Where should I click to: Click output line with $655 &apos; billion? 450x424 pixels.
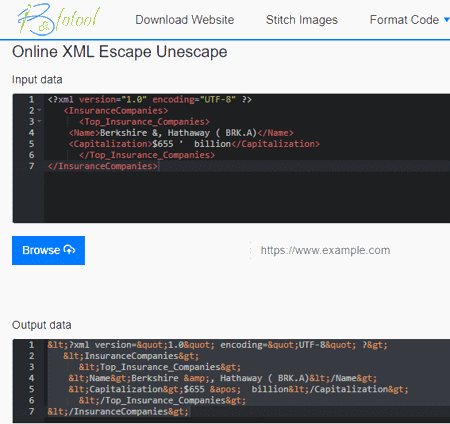click(x=238, y=389)
